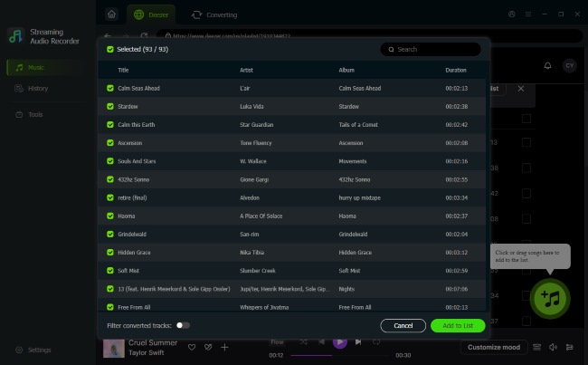Sort by the Album column header
The height and width of the screenshot is (365, 588).
(x=346, y=71)
